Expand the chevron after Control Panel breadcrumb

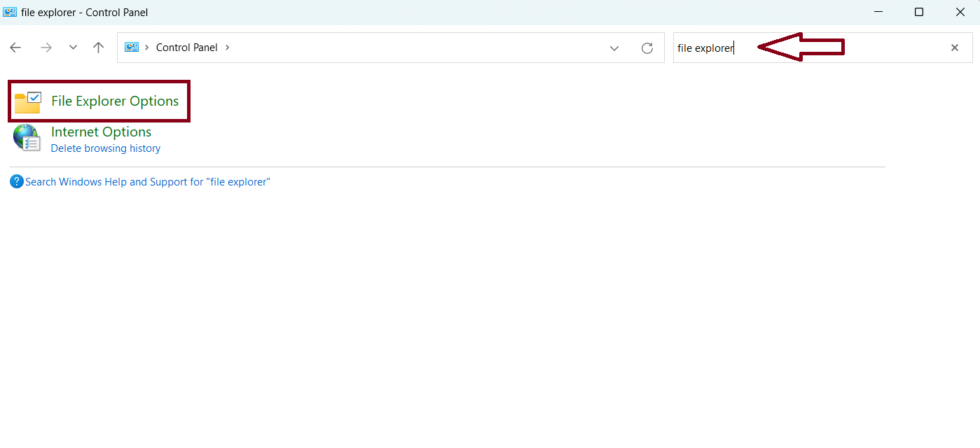228,48
